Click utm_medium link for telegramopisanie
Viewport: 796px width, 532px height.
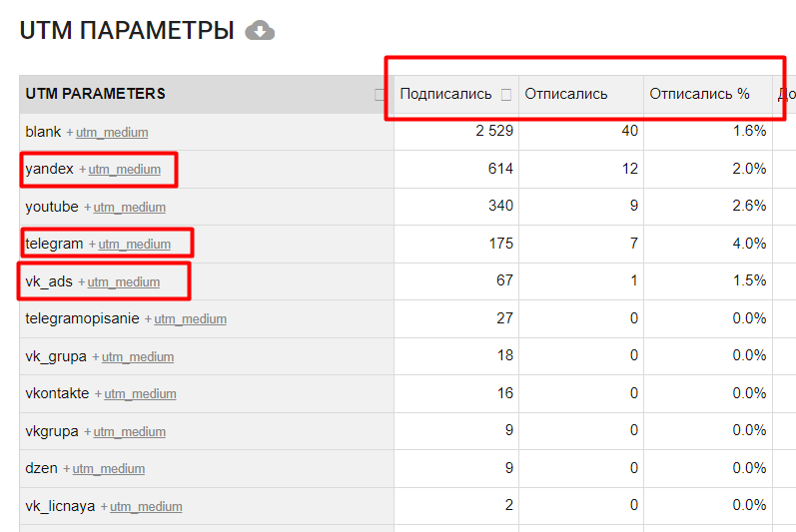pyautogui.click(x=191, y=319)
